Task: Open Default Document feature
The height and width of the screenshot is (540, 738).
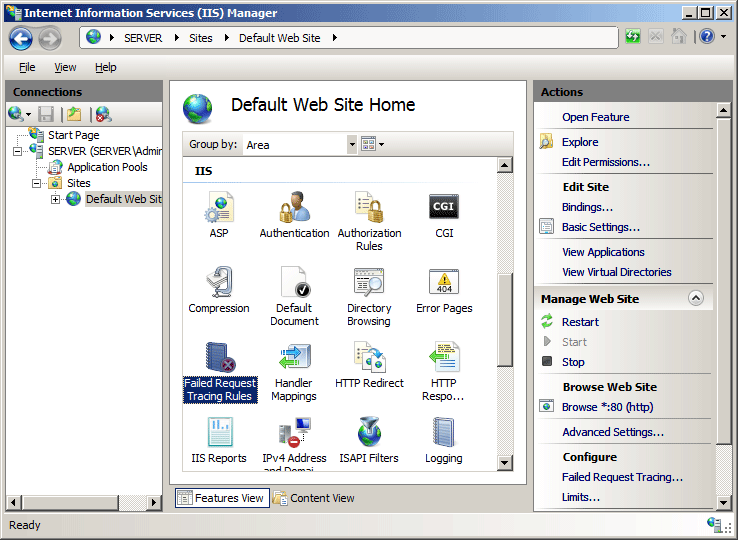Action: pos(294,296)
